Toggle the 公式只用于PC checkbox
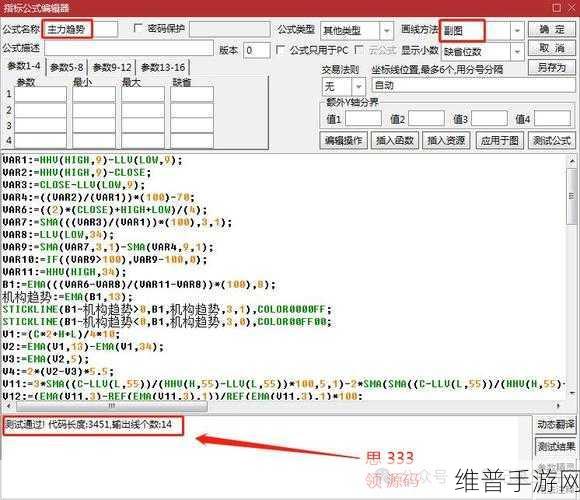This screenshot has height=500, width=580. coord(280,50)
